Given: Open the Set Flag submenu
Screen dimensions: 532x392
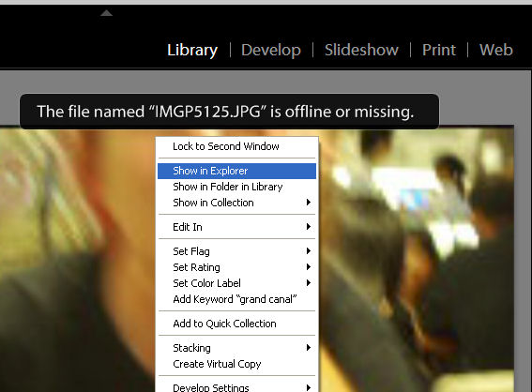Looking at the screenshot, I should (236, 251).
